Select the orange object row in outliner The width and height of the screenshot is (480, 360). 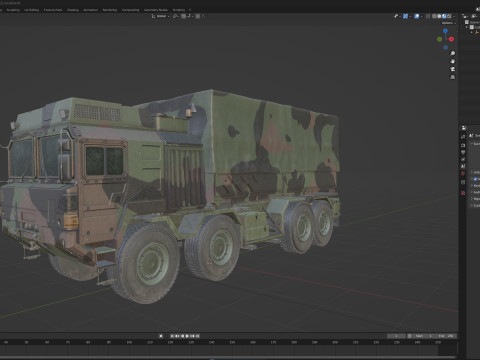tap(477, 32)
